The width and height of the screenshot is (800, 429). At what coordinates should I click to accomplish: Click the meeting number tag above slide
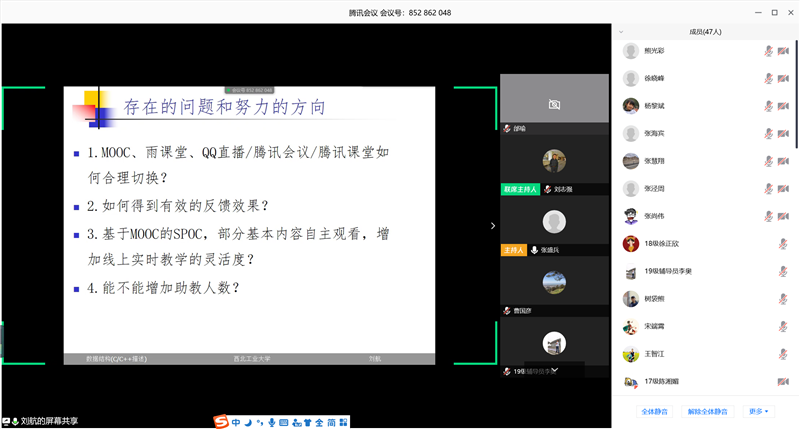(249, 90)
